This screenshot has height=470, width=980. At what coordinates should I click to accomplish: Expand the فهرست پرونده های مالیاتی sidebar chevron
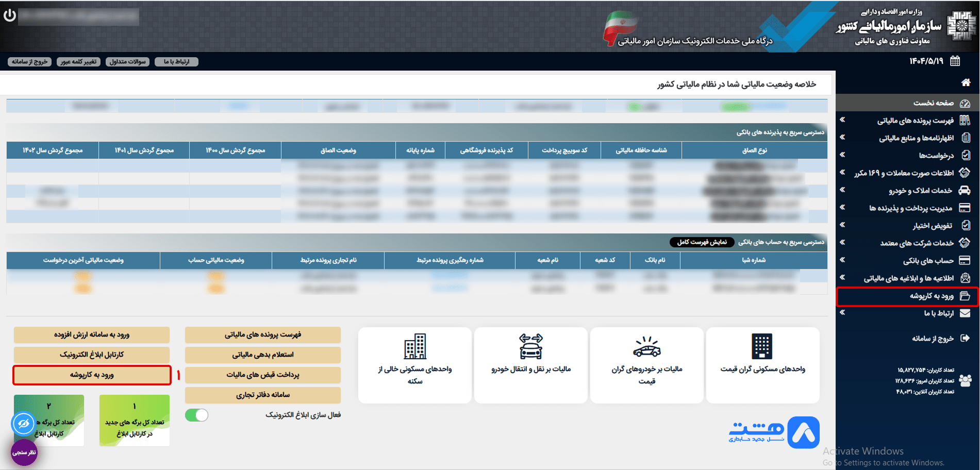[842, 120]
